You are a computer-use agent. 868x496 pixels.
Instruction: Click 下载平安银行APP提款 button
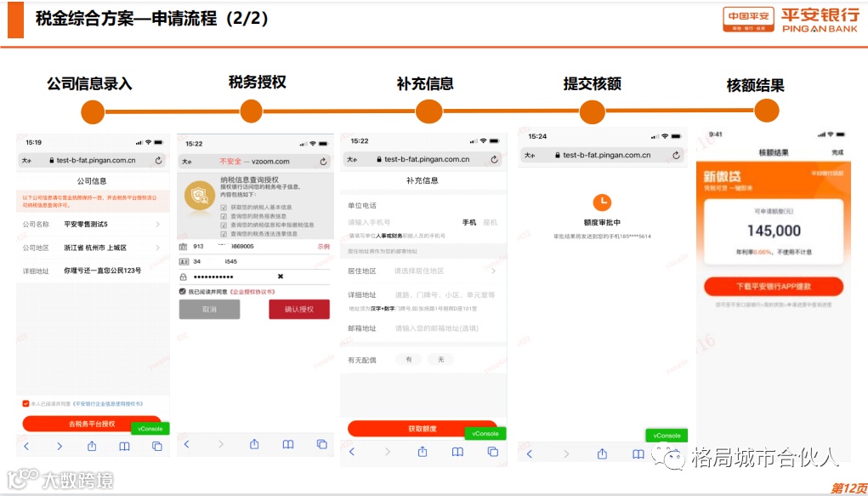point(774,287)
